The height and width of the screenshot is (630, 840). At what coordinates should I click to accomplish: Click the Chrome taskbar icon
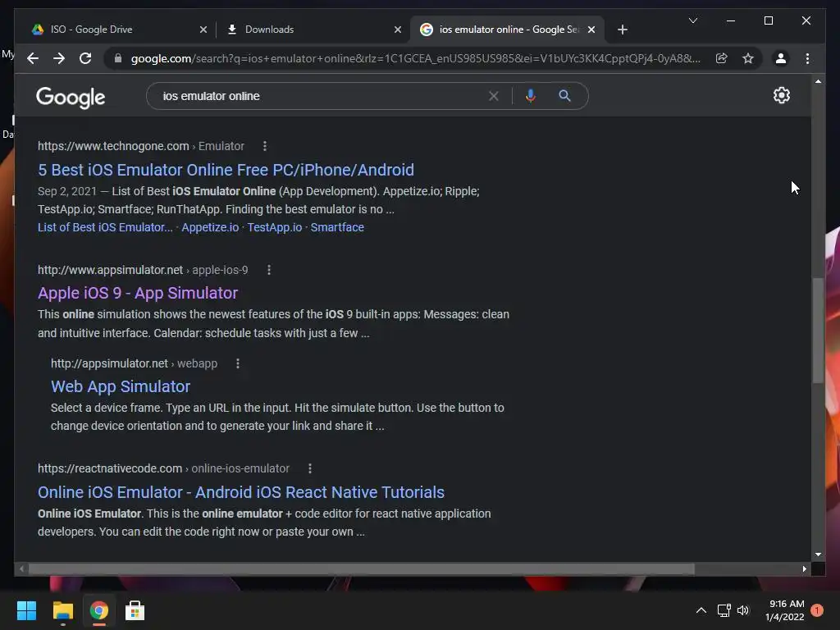(99, 610)
